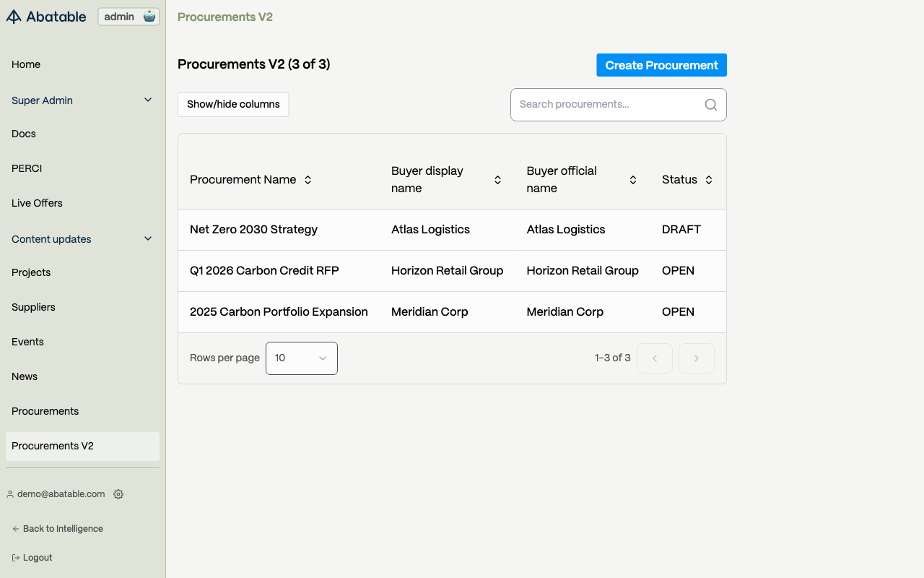Open News in the sidebar
924x578 pixels.
(82, 376)
